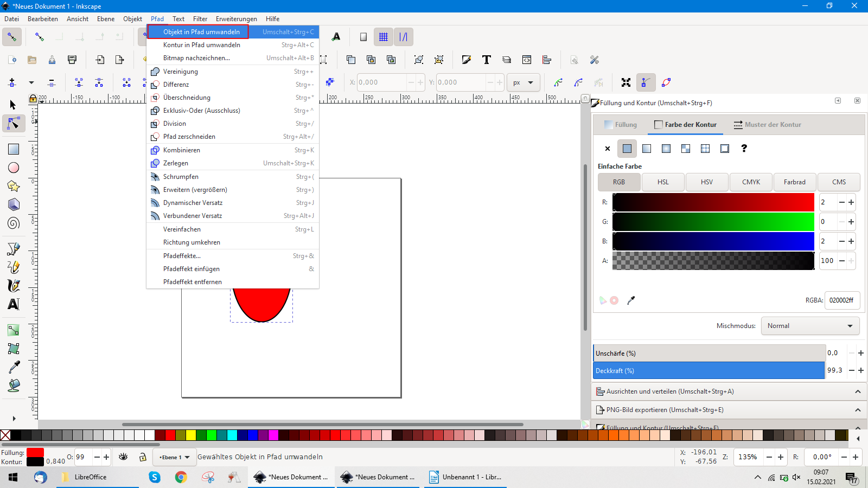This screenshot has width=868, height=488.
Task: Select the rectangle tool in toolbox
Action: click(14, 149)
